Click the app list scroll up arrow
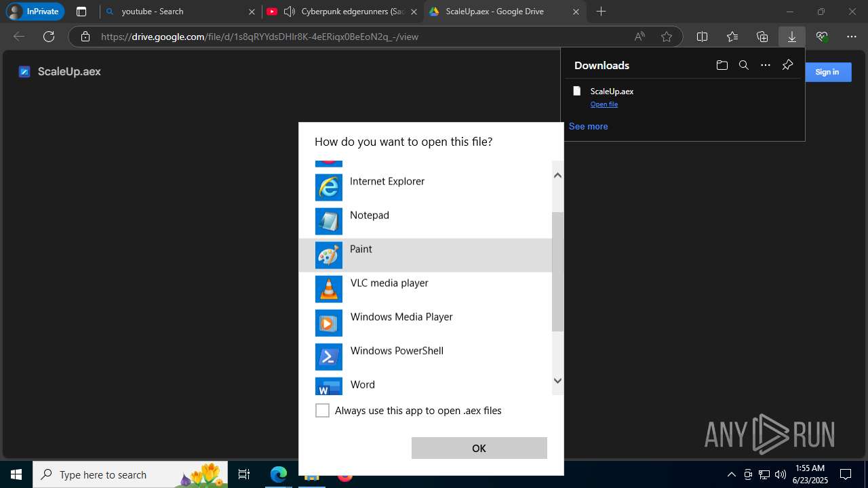Image resolution: width=868 pixels, height=488 pixels. pyautogui.click(x=557, y=176)
